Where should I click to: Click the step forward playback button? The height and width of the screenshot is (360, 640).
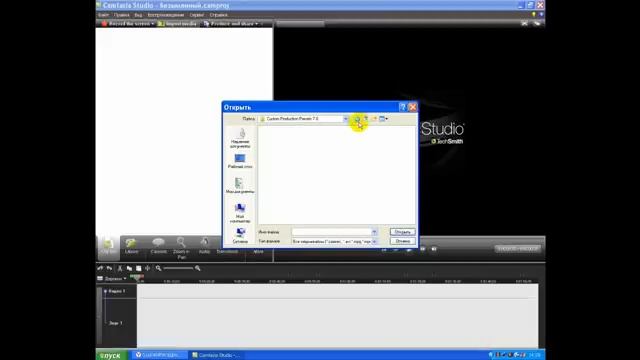point(423,249)
